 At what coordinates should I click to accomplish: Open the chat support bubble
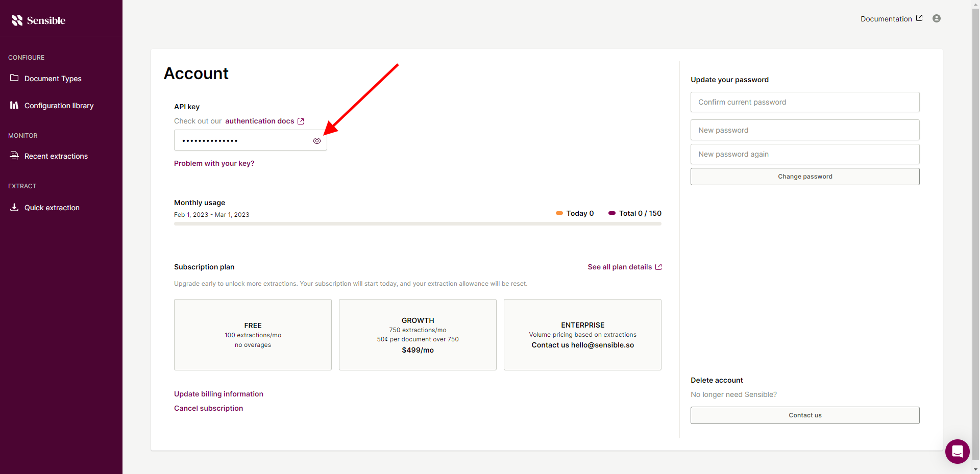pyautogui.click(x=958, y=452)
